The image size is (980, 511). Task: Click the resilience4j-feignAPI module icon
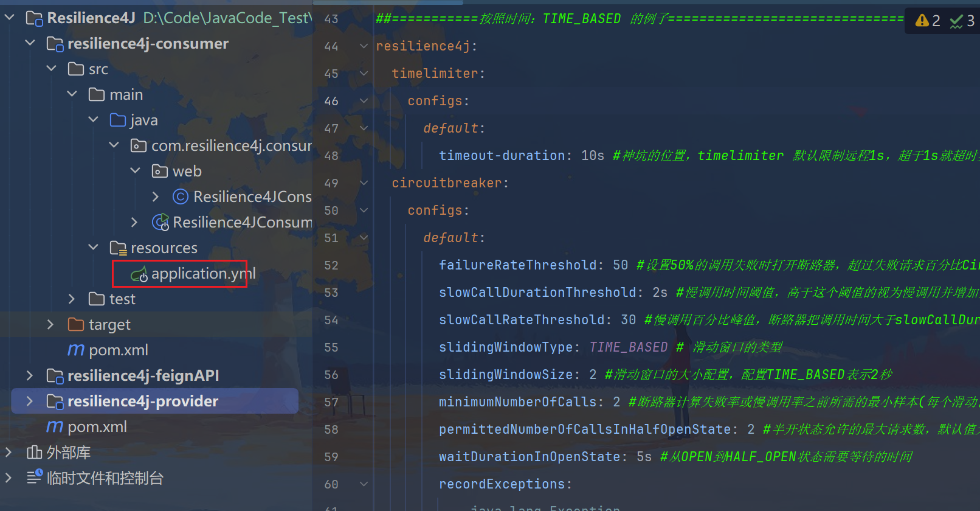pyautogui.click(x=55, y=376)
